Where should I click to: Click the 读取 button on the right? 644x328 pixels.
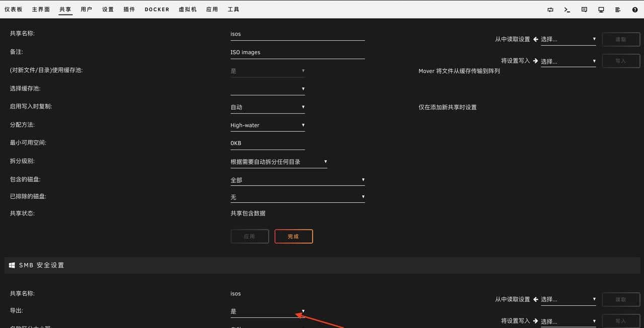tap(620, 39)
